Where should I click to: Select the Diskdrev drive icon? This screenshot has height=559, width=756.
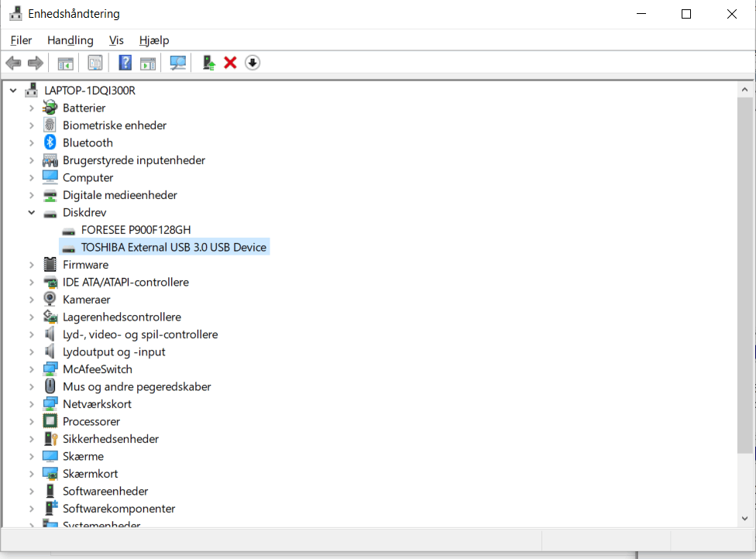click(50, 214)
